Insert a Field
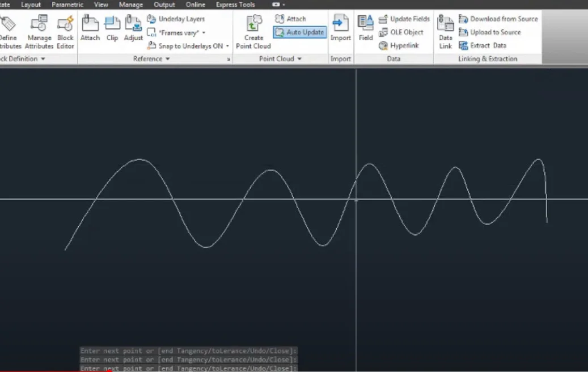 [366, 28]
